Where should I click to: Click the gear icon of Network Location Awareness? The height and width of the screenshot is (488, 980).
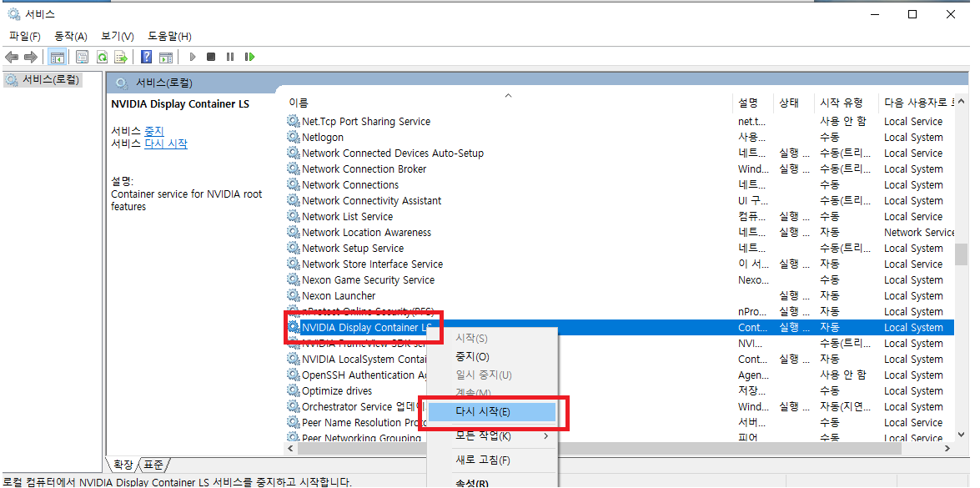[x=293, y=233]
